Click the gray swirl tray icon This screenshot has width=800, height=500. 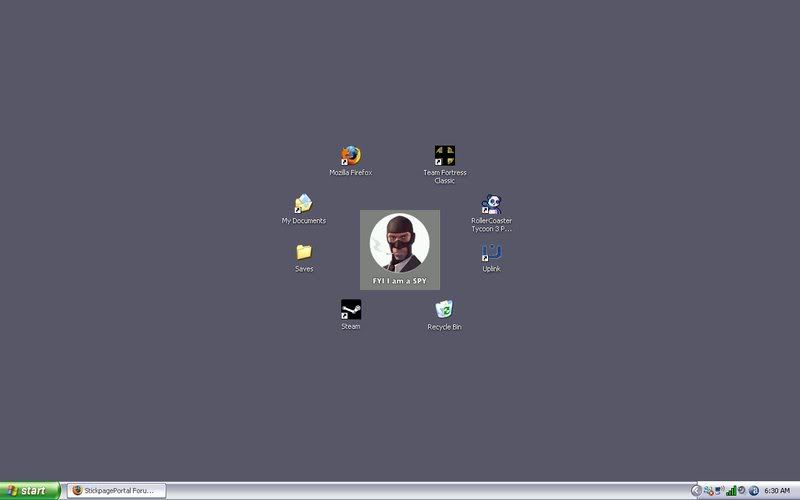point(742,490)
